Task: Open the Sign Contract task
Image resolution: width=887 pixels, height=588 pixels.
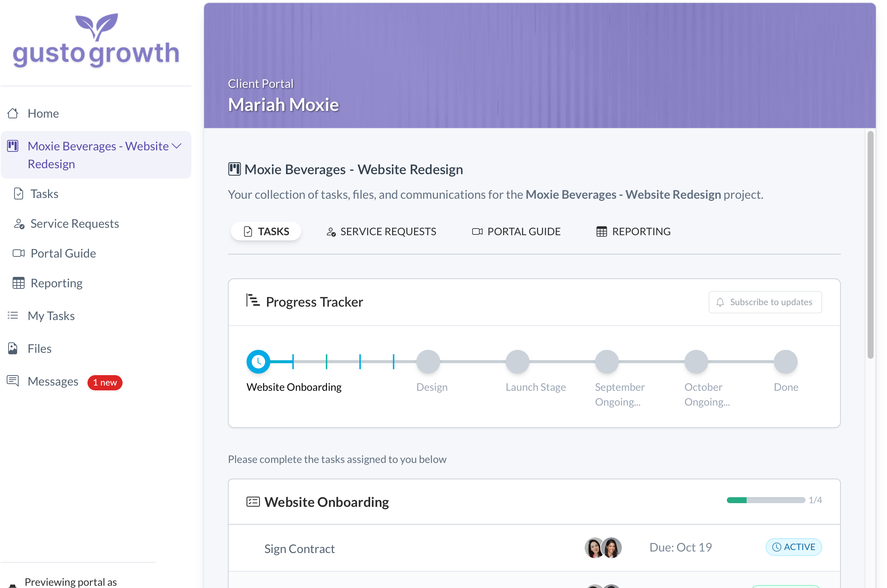Action: [299, 549]
